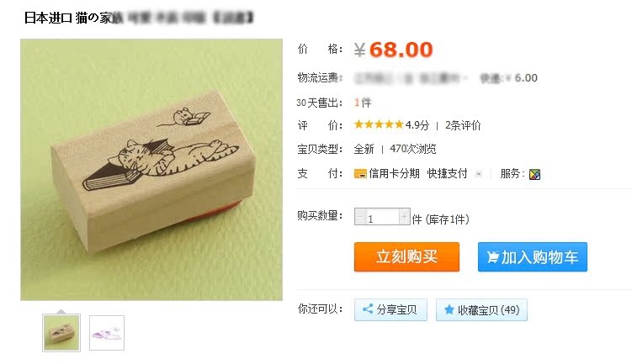Click the 分享宝贝 share button
Image resolution: width=632 pixels, height=364 pixels.
(390, 309)
